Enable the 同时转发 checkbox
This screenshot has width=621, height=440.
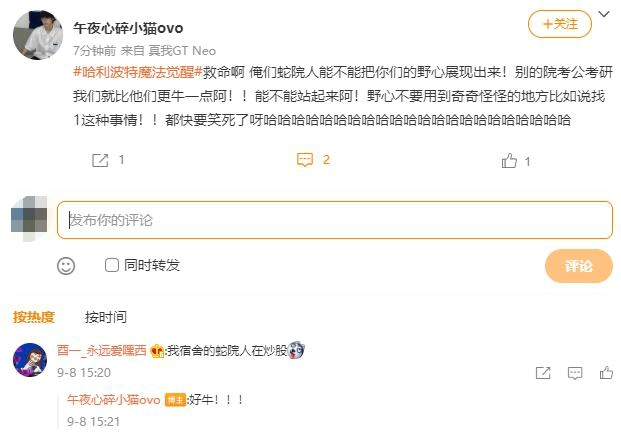click(x=112, y=265)
